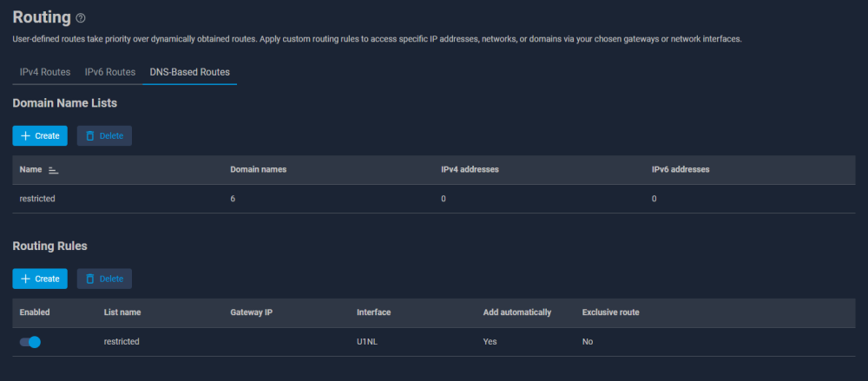Click the Exclusive route value No

tap(588, 342)
